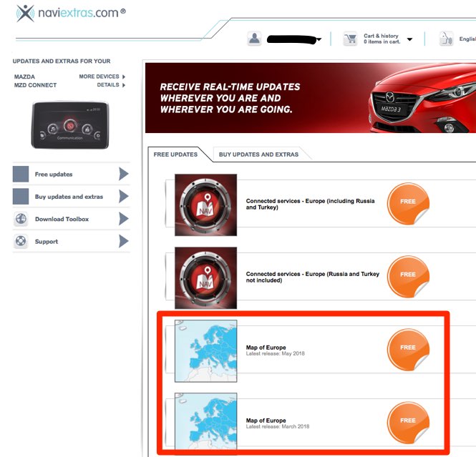Open Map of Europe May 2018 title

point(266,348)
